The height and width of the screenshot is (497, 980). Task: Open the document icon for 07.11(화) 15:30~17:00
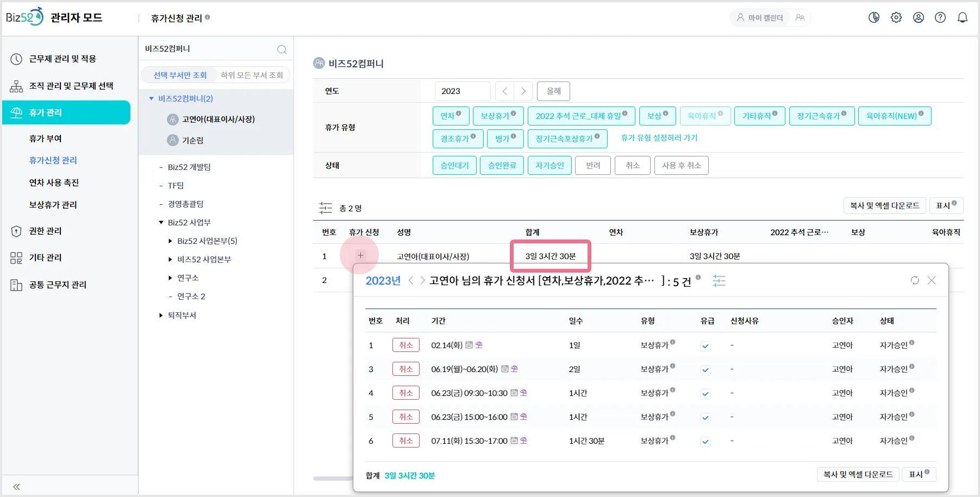click(x=514, y=441)
